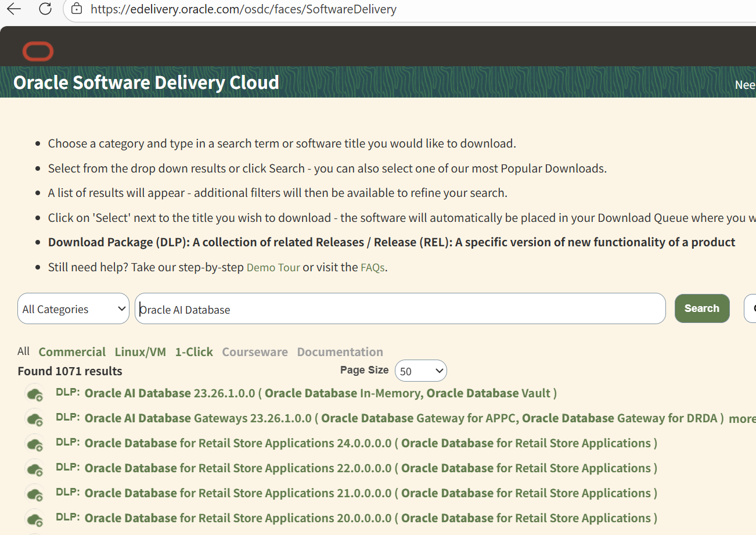Click the Oracle Software Delivery Cloud title
756x535 pixels.
(x=146, y=82)
